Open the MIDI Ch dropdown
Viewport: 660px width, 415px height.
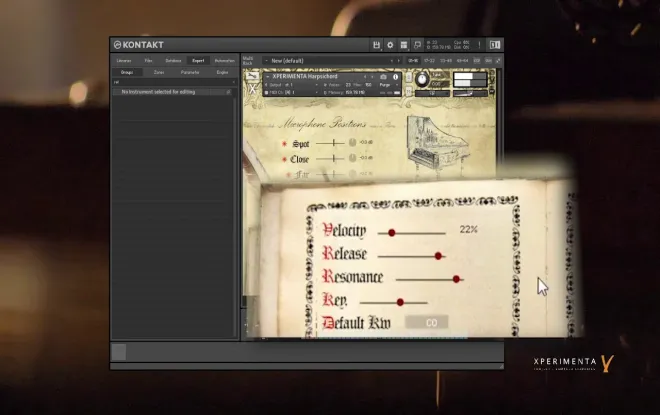[x=293, y=92]
